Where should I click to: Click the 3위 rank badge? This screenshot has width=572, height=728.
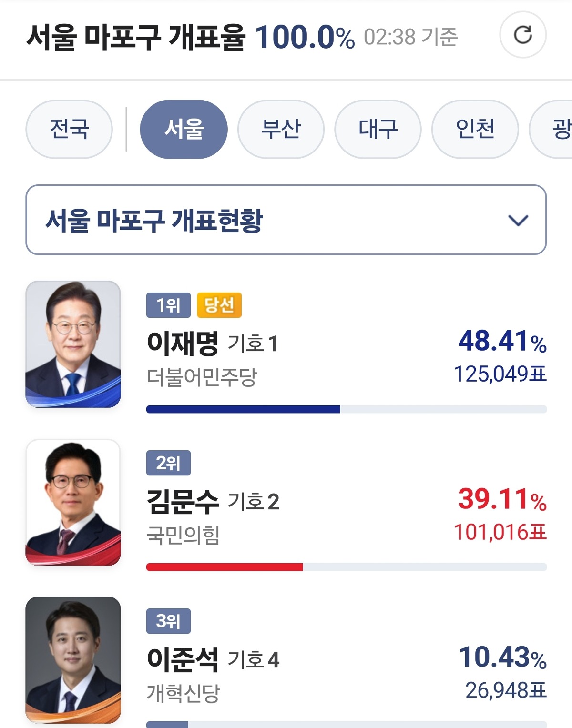168,621
